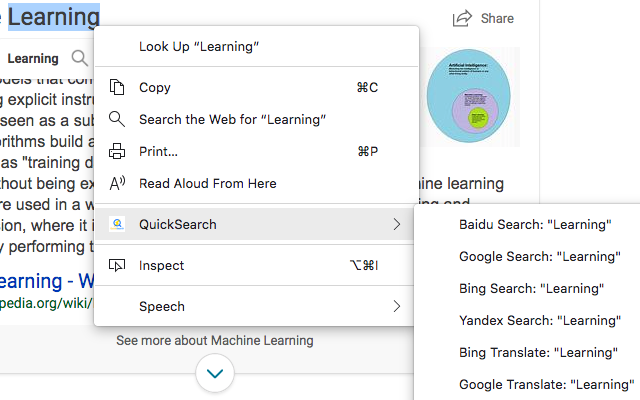The image size is (640, 400).
Task: Expand the QuickSearch submenu arrow
Action: 397,224
